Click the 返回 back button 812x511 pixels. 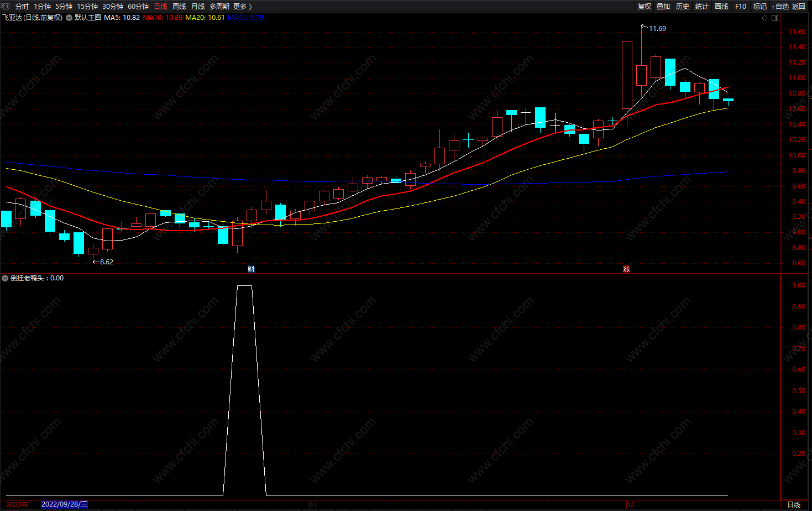pos(799,7)
